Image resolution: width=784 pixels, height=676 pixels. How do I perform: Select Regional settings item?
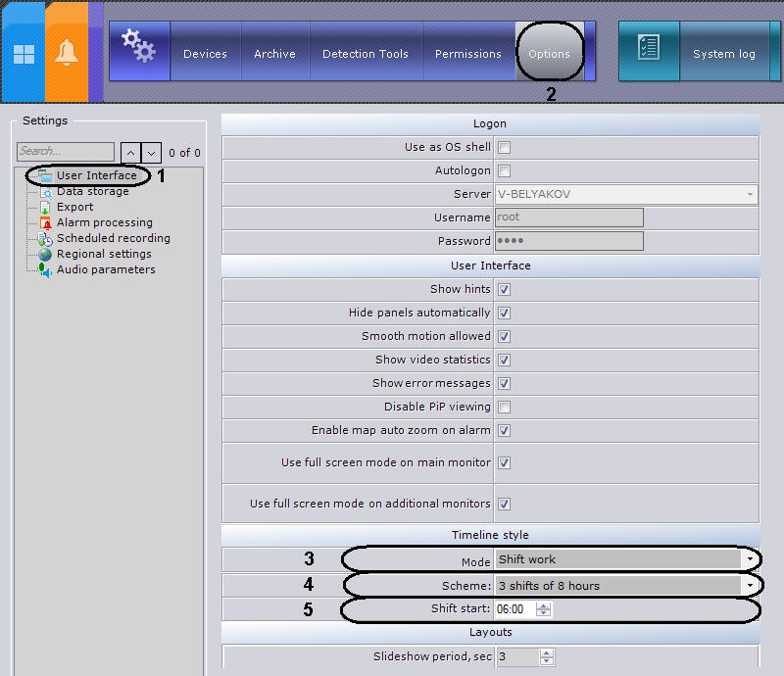(x=104, y=254)
